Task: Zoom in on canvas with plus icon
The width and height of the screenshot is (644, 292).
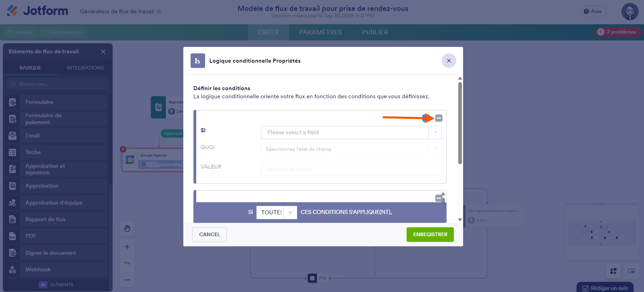Action: [x=127, y=247]
